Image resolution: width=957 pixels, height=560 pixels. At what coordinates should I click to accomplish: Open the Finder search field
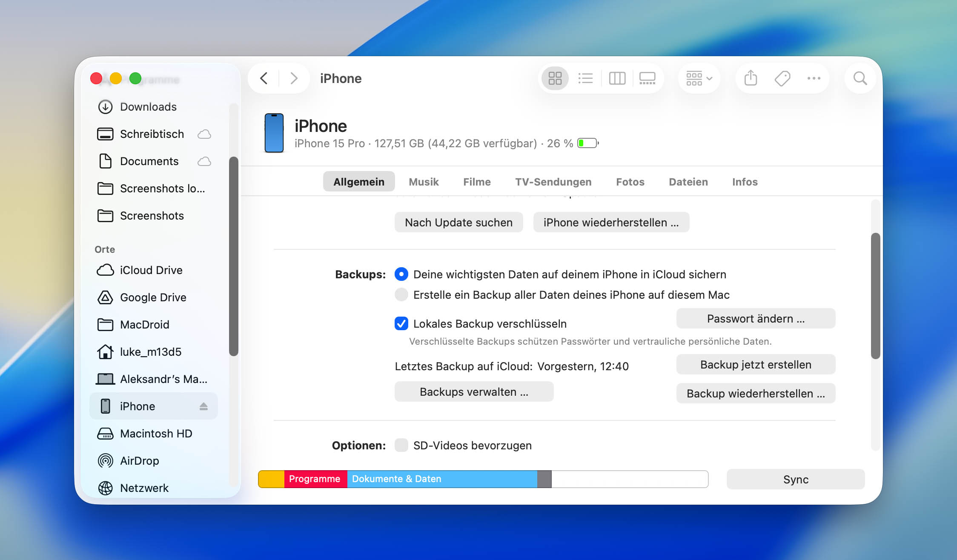[860, 78]
